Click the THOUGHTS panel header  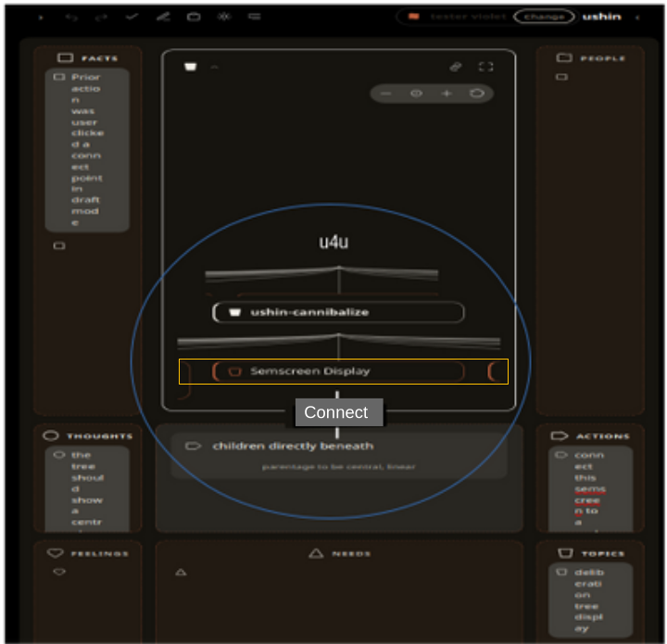[x=88, y=436]
